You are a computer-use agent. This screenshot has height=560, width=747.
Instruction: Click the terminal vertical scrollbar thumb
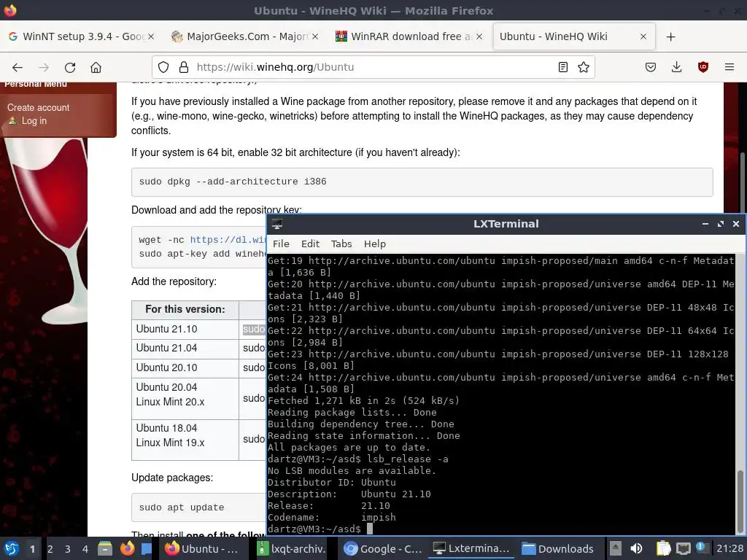pos(740,501)
